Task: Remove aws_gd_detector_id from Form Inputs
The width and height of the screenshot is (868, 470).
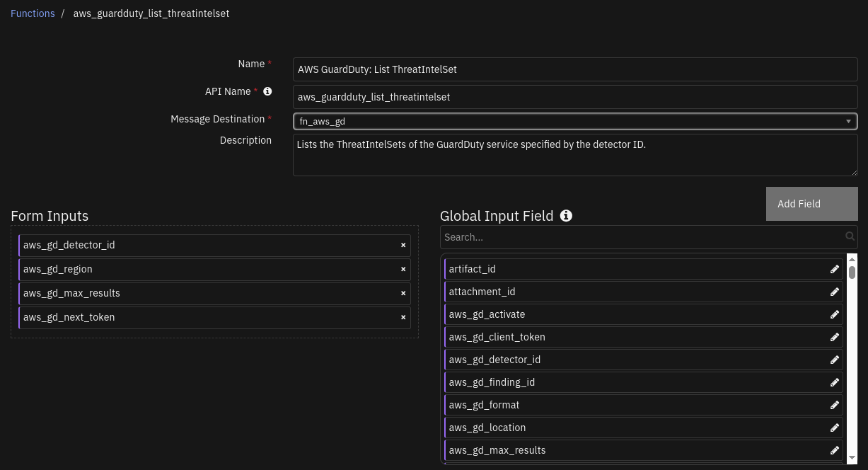Action: (x=403, y=245)
